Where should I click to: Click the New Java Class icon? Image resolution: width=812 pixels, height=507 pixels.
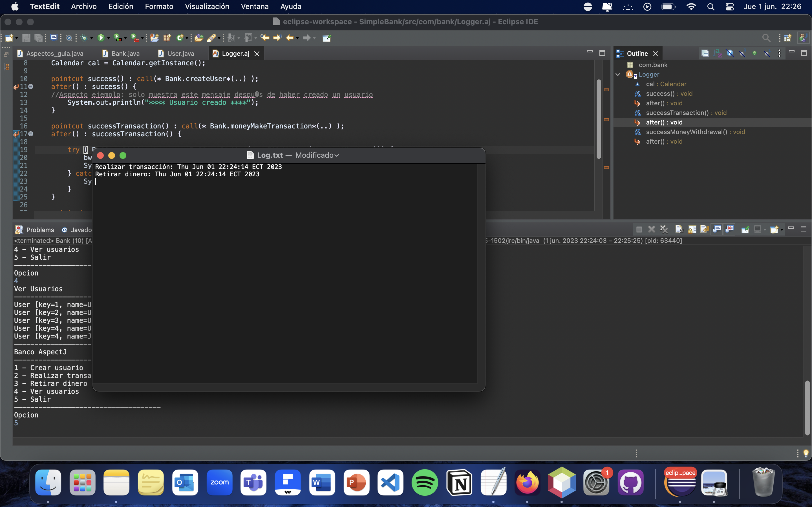click(180, 38)
